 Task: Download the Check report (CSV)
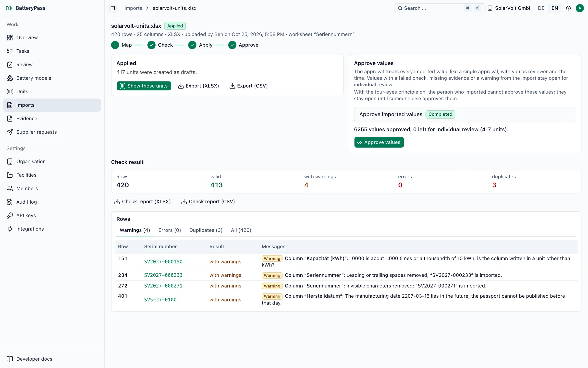click(x=208, y=202)
